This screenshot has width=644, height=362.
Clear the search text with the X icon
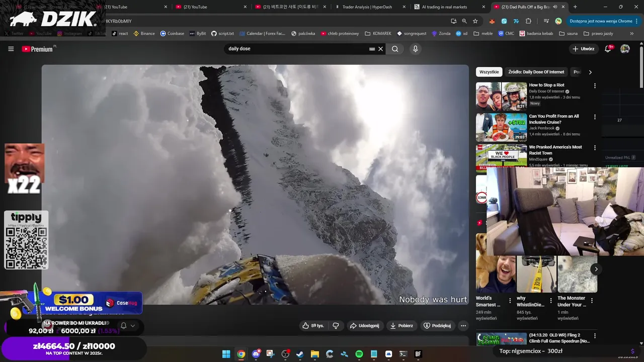click(x=381, y=49)
